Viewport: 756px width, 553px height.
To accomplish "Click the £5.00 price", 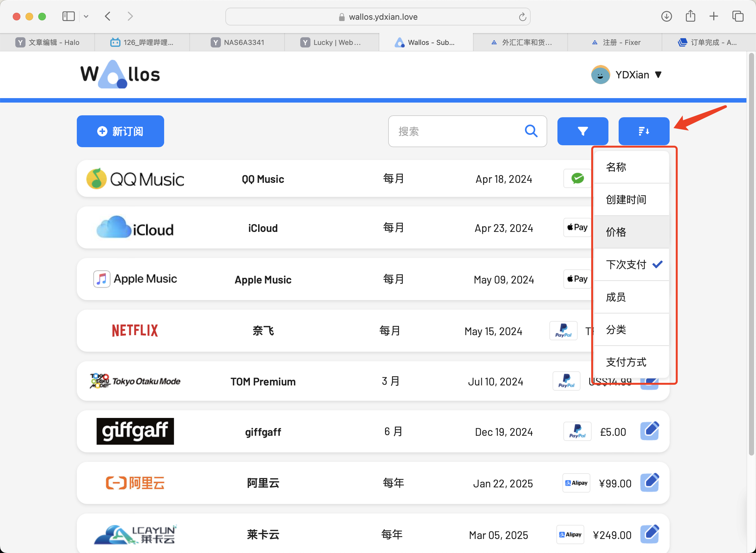I will point(613,432).
